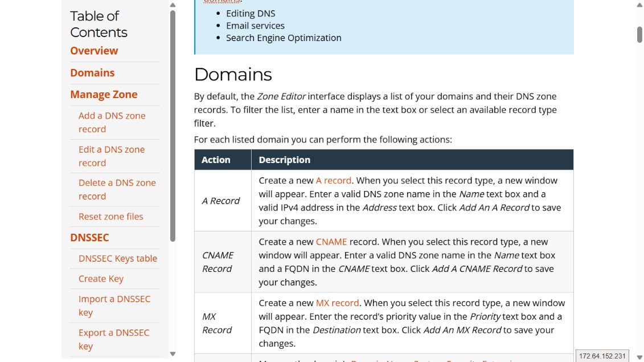Click the Domains main heading
This screenshot has height=362, width=644.
click(x=233, y=75)
